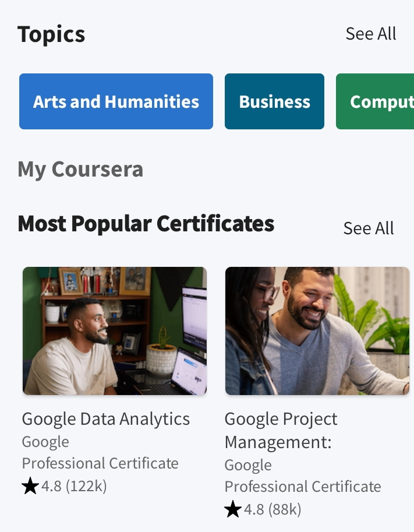
Task: Open the Google Project Management course image
Action: 317,331
